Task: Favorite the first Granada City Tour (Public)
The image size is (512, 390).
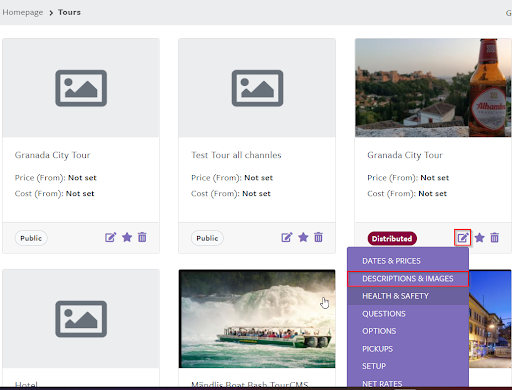Action: tap(127, 237)
